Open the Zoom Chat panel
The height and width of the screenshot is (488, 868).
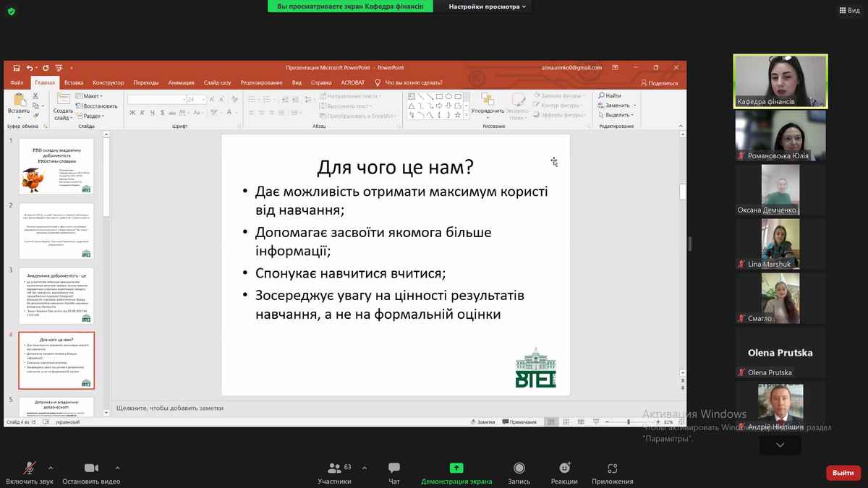pyautogui.click(x=393, y=473)
